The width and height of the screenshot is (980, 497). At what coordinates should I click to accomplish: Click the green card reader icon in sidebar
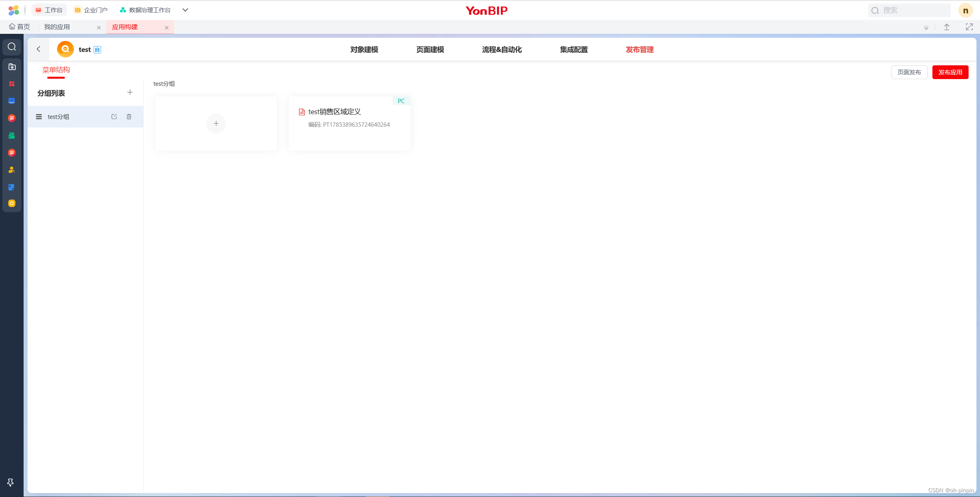coord(12,135)
